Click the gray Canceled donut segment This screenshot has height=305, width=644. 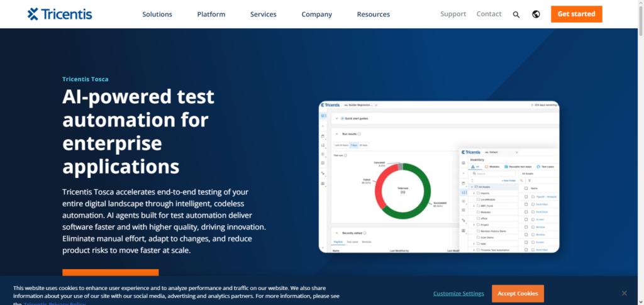(x=401, y=166)
